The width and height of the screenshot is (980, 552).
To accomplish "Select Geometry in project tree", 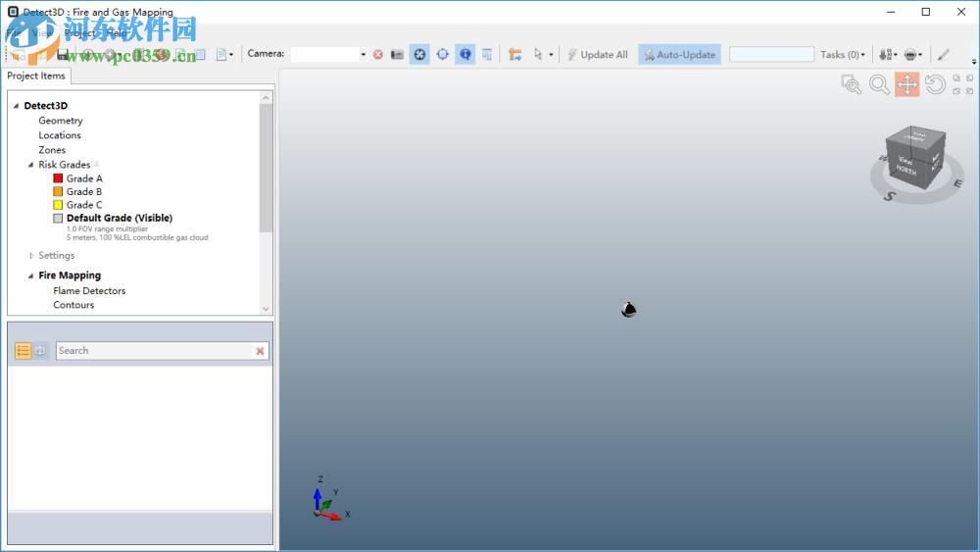I will pos(61,121).
